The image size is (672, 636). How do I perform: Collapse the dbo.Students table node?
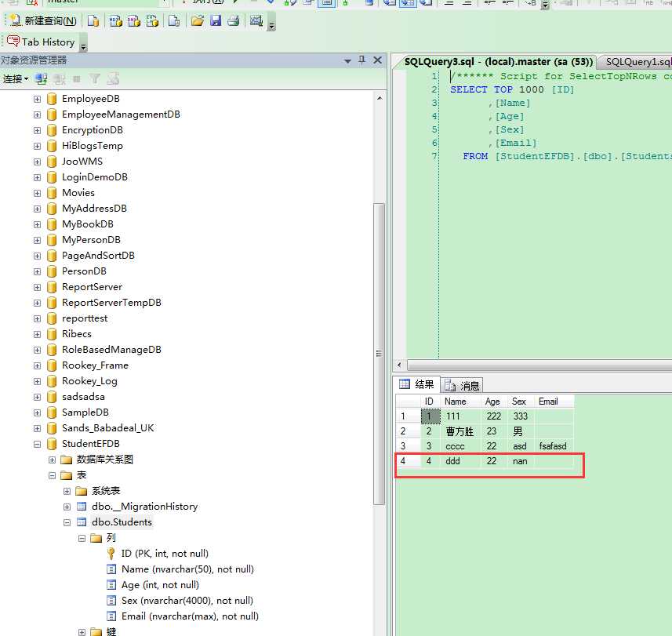pyautogui.click(x=67, y=522)
